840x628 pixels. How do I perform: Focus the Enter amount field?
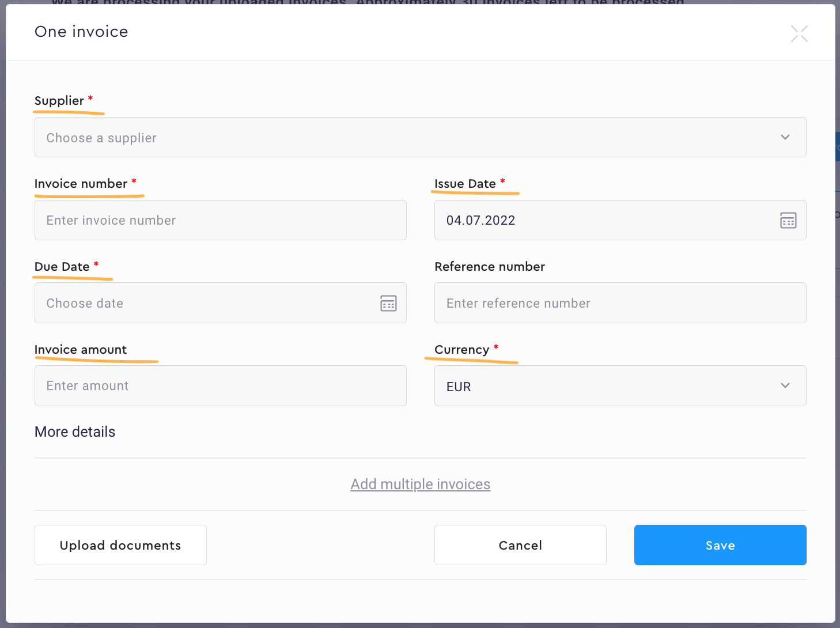(220, 386)
